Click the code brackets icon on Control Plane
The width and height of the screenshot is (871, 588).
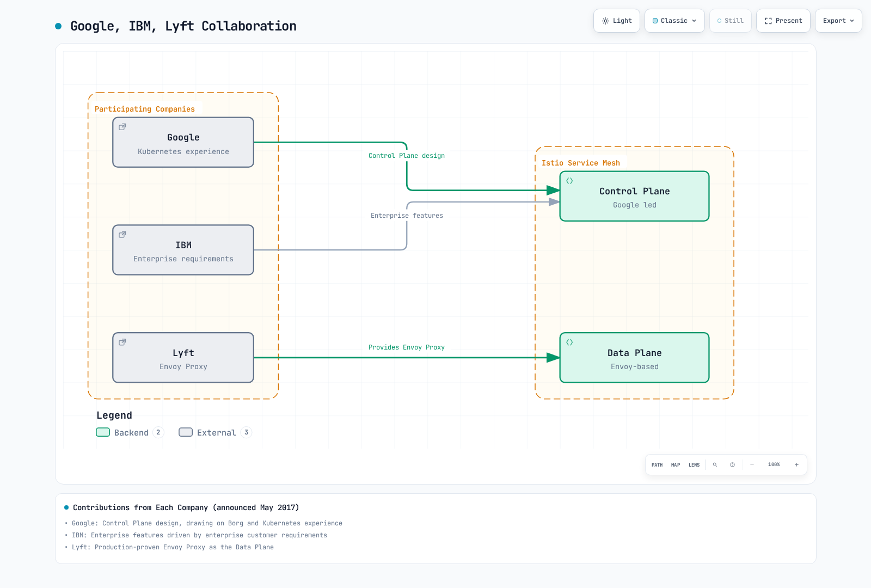[x=569, y=181]
